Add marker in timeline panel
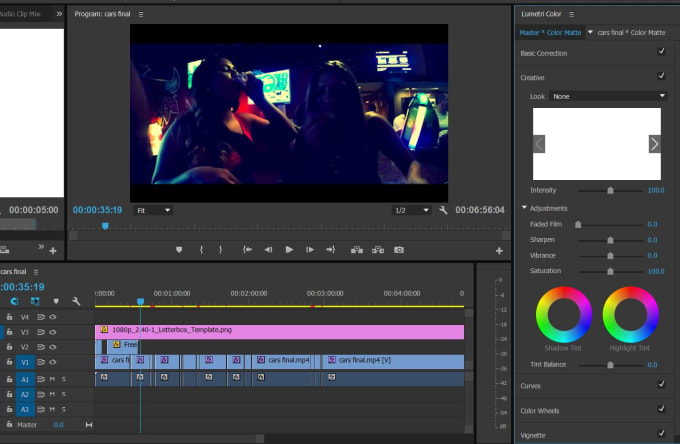The height and width of the screenshot is (444, 680). coord(56,301)
